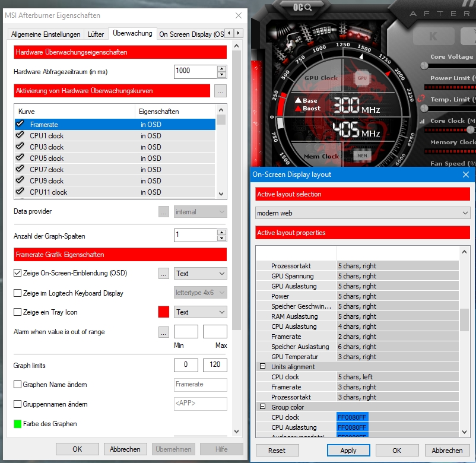
Task: Click the Alarm Min value field
Action: (186, 332)
